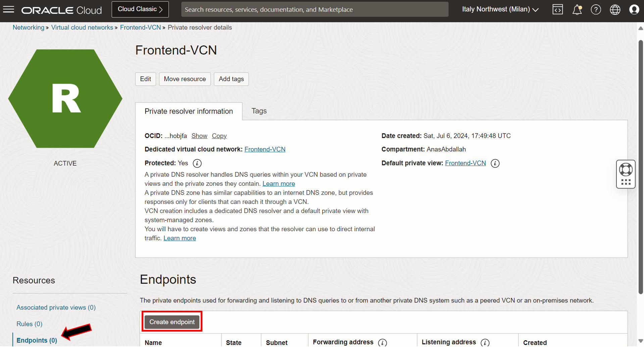This screenshot has width=644, height=347.
Task: Click the State column header
Action: 234,343
